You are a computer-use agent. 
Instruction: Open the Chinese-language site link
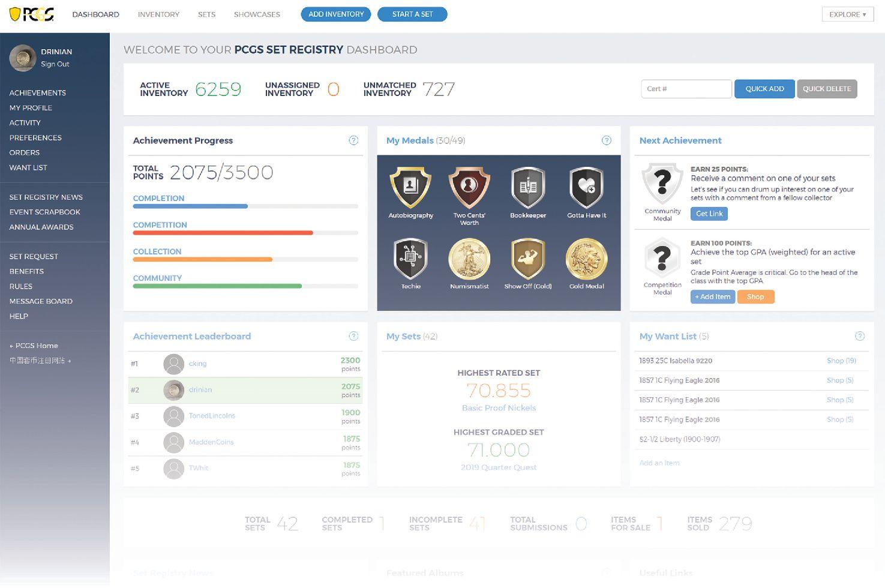[40, 361]
